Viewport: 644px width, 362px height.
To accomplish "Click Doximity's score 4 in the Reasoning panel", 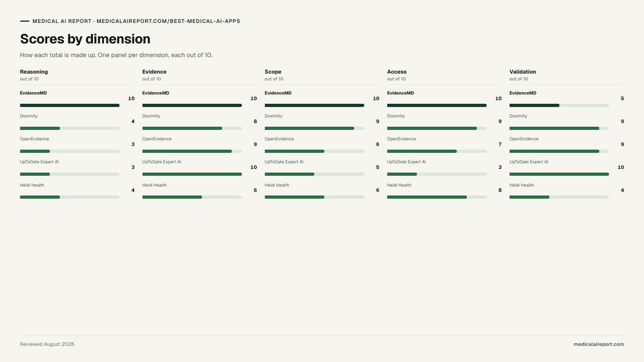I will (x=133, y=121).
